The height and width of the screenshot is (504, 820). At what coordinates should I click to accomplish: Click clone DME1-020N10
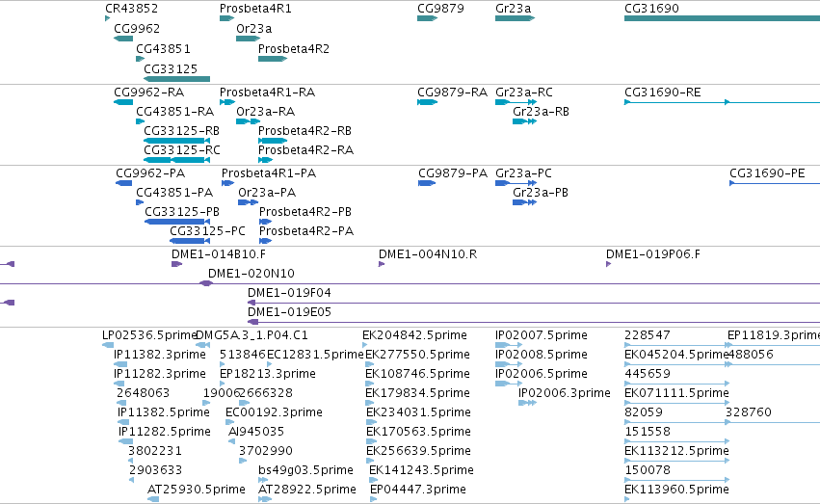[x=251, y=274]
